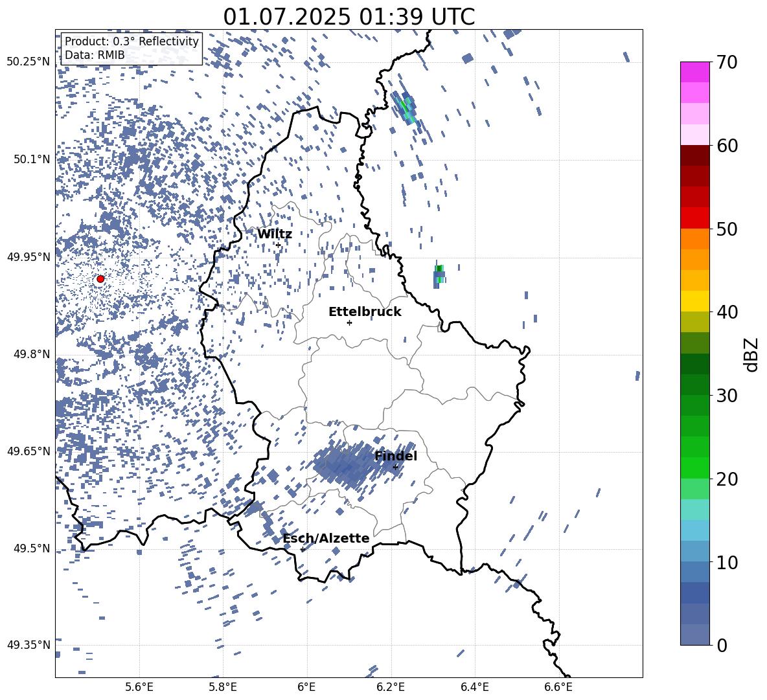This screenshot has width=767, height=700.
Task: Click the 20 tick on colorbar
Action: (727, 479)
